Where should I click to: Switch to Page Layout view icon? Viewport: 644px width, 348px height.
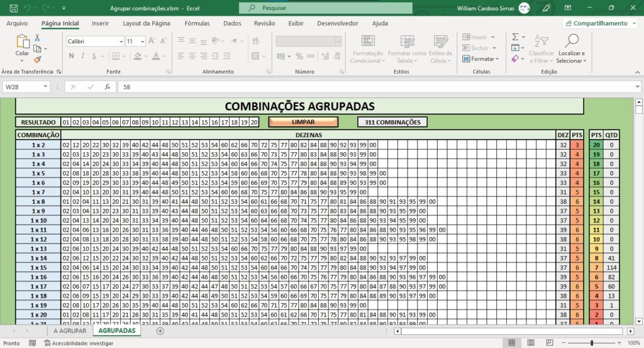pos(531,343)
